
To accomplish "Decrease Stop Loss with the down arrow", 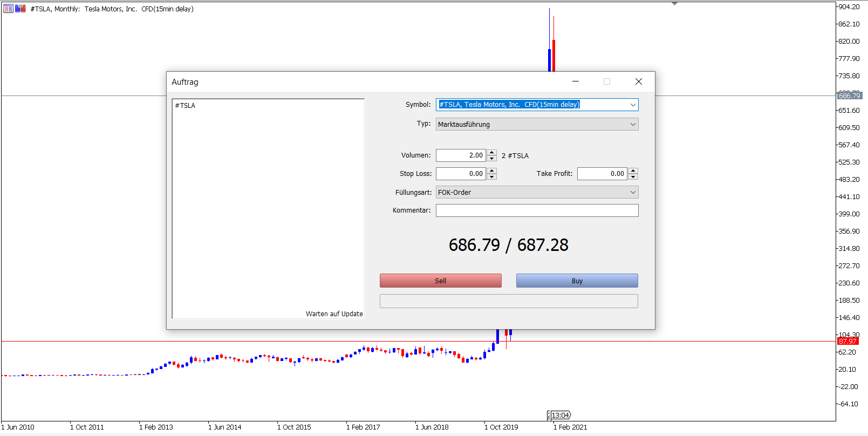I will pyautogui.click(x=491, y=177).
